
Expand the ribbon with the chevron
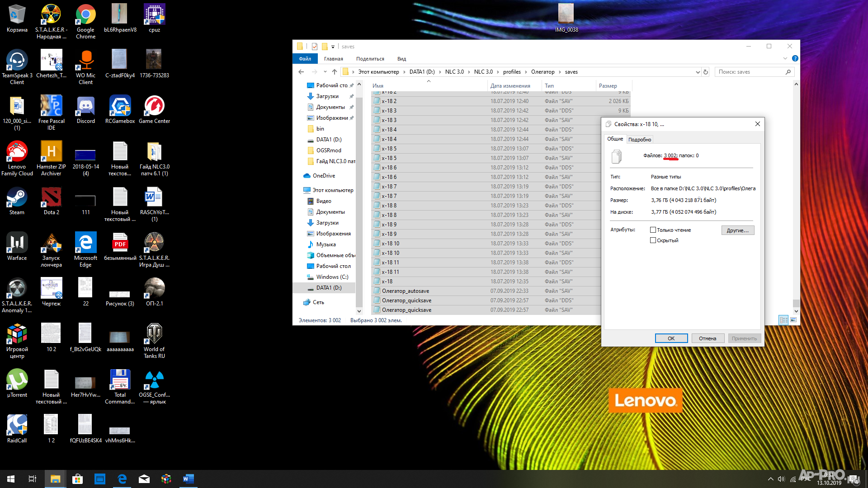(x=785, y=58)
